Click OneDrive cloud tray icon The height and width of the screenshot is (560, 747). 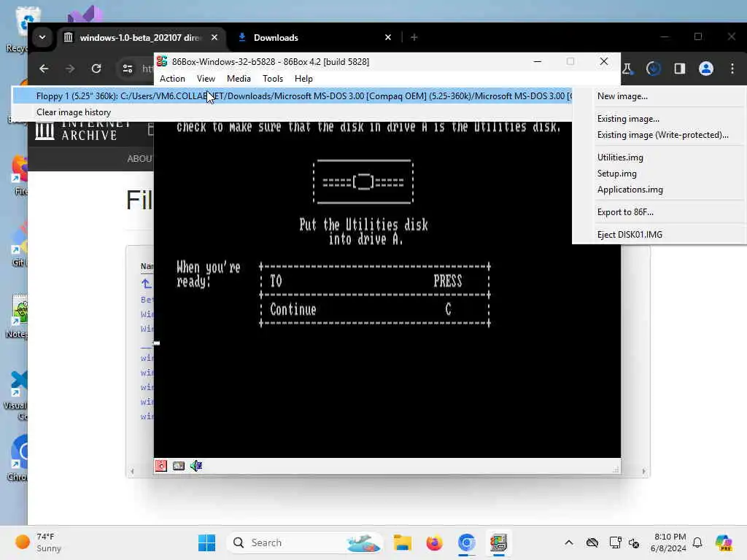tap(592, 542)
